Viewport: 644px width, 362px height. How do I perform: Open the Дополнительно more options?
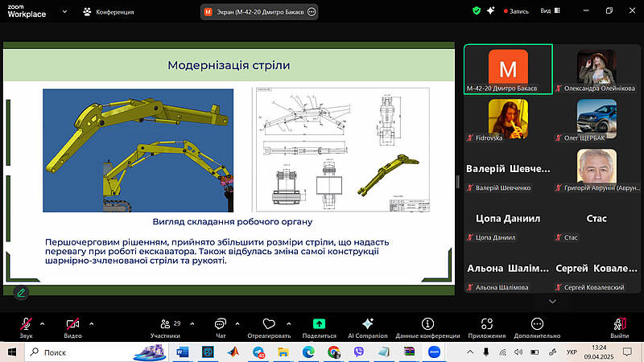point(537,328)
